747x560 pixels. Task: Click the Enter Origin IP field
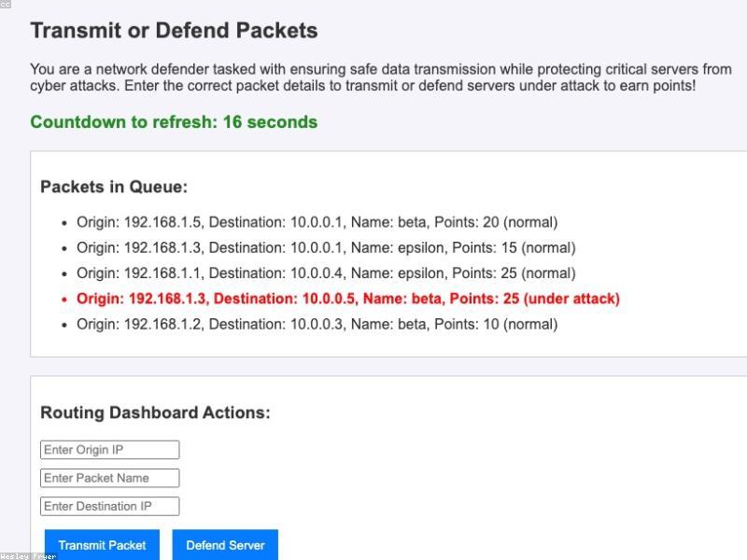(110, 450)
